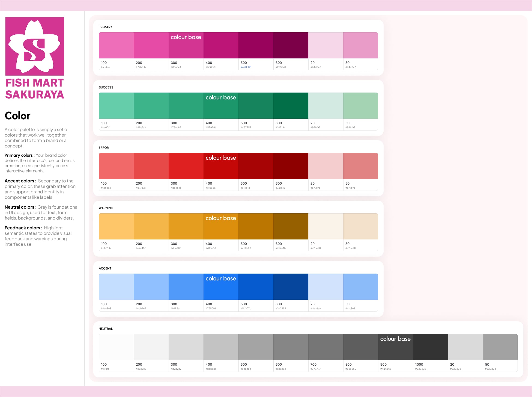Viewport: 532px width, 397px height.
Task: Click the Fish Mart Sakuraya sakura logo
Action: [35, 46]
